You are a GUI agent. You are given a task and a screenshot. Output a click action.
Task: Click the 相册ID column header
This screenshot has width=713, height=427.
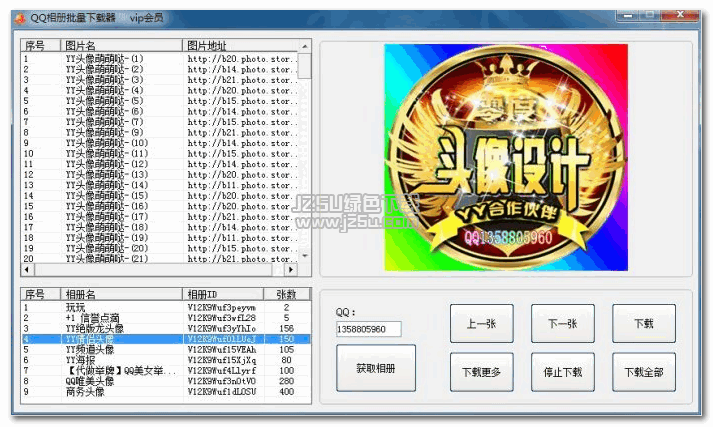[223, 294]
